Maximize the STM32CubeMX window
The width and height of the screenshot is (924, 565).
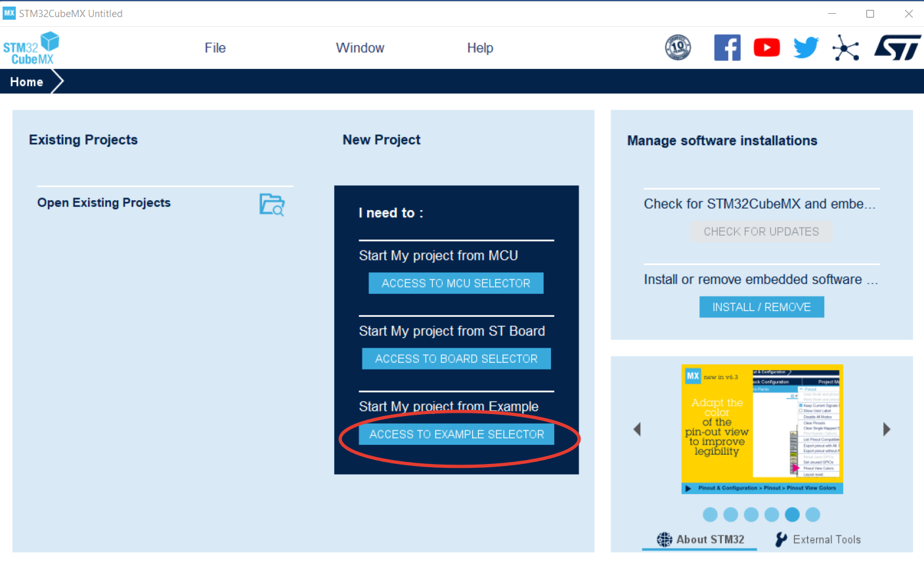870,13
